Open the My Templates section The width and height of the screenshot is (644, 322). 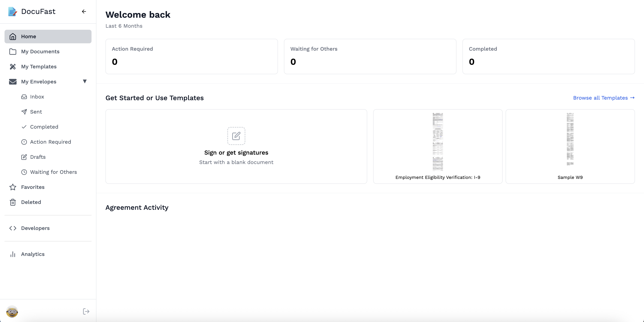tap(39, 66)
